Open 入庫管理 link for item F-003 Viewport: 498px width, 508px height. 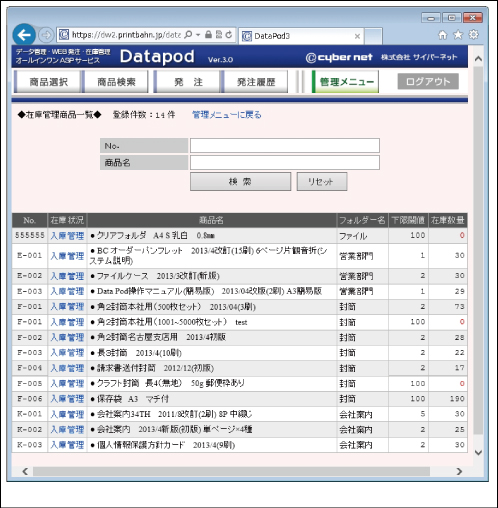tap(67, 353)
